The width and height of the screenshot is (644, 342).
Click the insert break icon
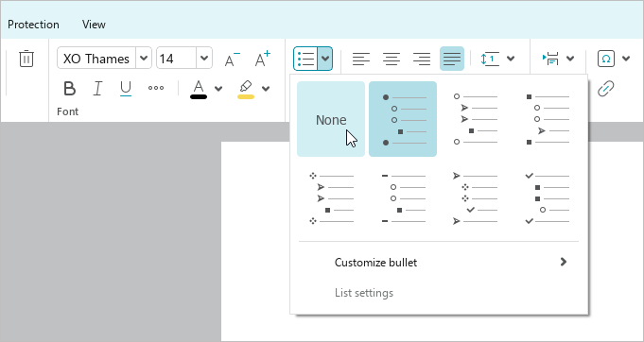coord(550,59)
